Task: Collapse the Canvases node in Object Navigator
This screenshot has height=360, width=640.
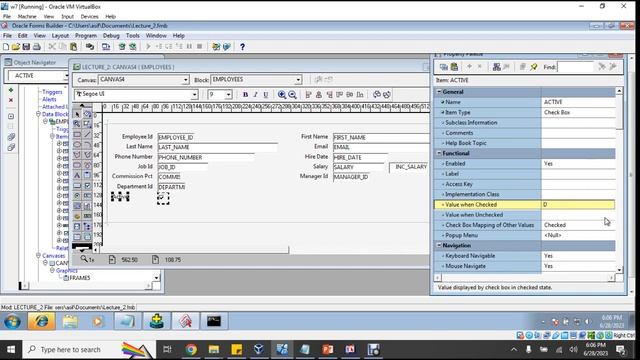Action: point(38,256)
